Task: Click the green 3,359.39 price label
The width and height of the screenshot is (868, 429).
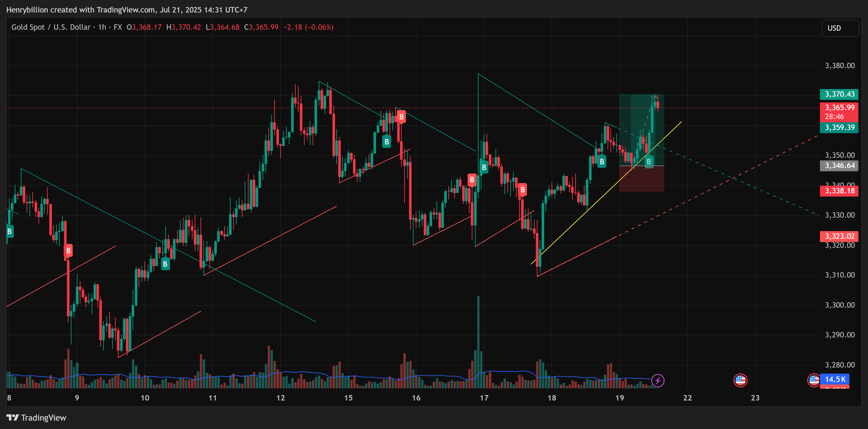Action: click(839, 128)
